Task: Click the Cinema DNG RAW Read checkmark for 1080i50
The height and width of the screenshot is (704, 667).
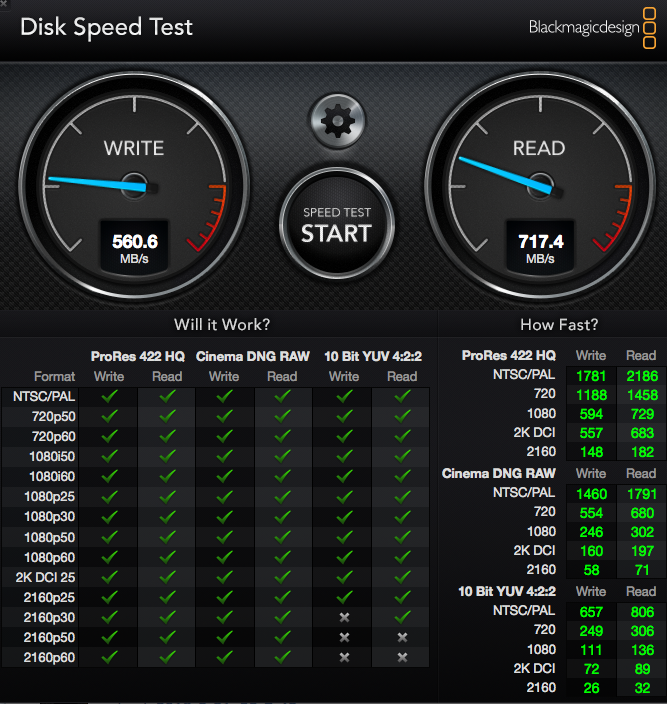Action: tap(282, 456)
